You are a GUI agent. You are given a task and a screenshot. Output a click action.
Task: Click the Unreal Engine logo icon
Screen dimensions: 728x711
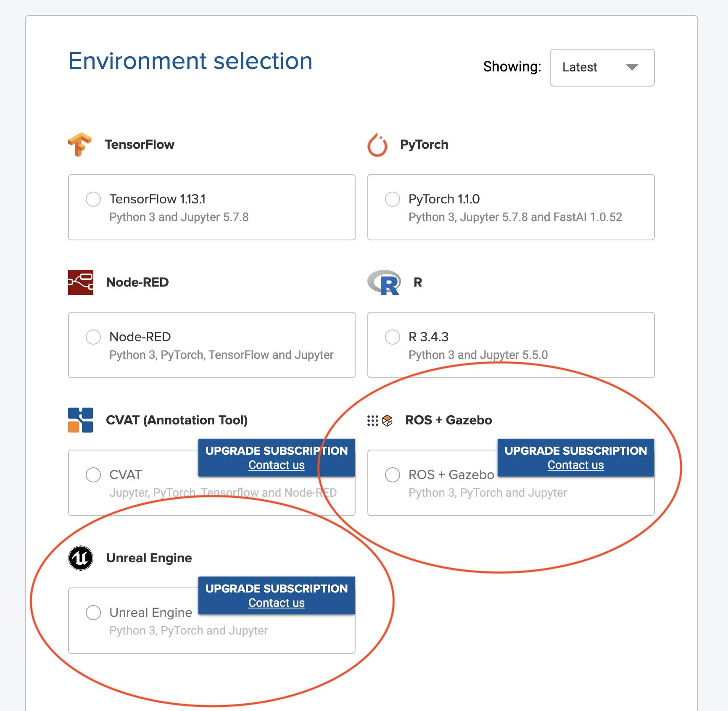[81, 558]
